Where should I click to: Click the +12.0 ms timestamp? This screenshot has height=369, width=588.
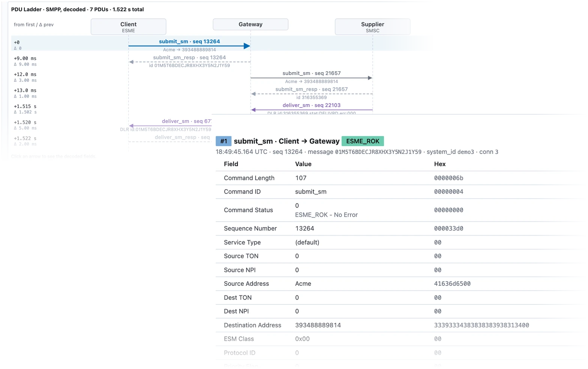(x=25, y=75)
